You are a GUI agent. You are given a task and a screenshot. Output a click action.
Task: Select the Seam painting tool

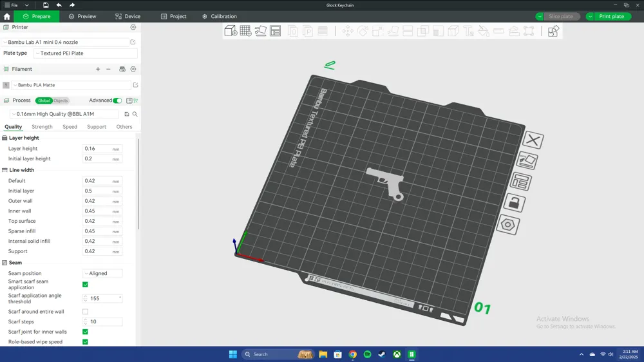point(453,31)
